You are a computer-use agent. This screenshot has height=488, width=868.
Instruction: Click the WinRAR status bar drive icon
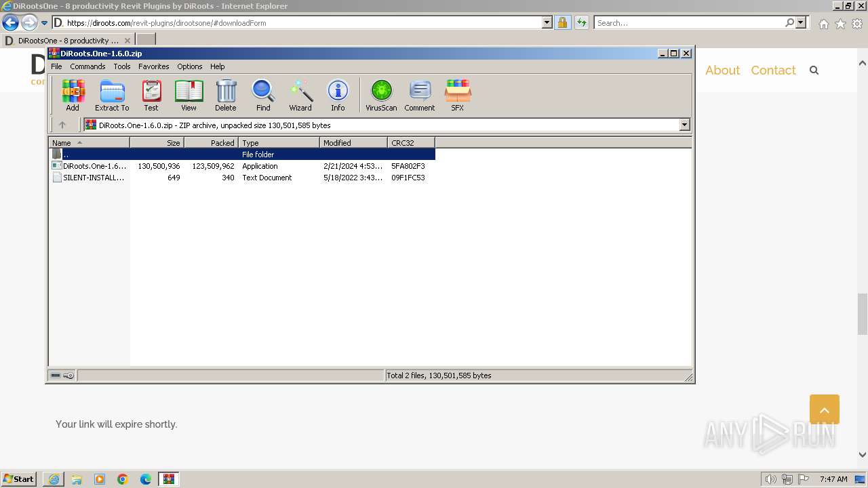pyautogui.click(x=56, y=375)
